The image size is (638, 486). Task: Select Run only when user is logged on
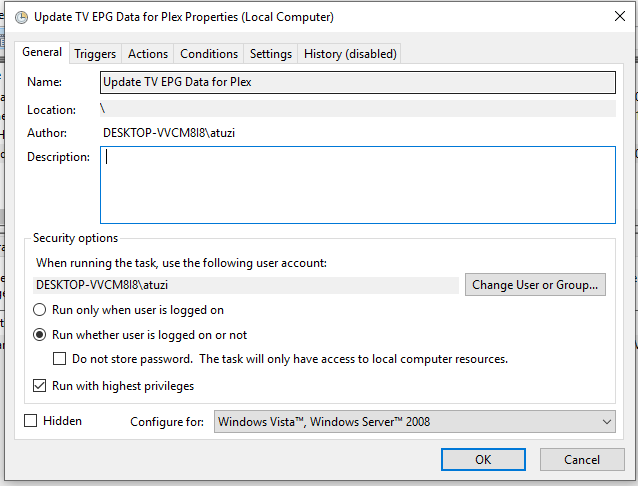tap(41, 310)
